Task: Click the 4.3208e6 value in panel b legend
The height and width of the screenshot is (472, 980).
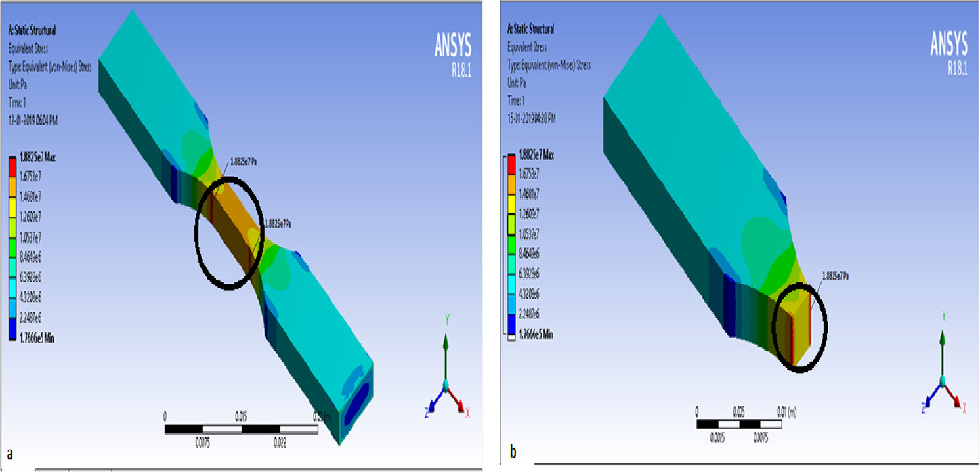Action: point(530,293)
